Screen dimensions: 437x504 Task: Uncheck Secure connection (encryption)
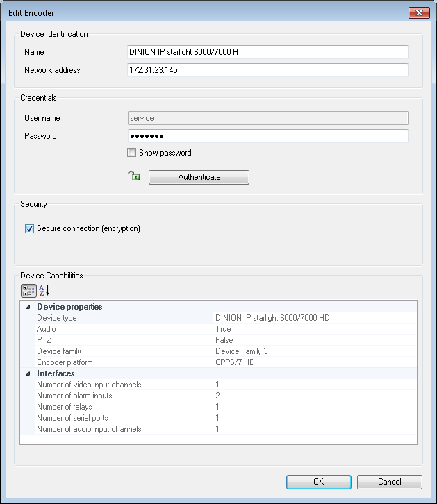29,228
